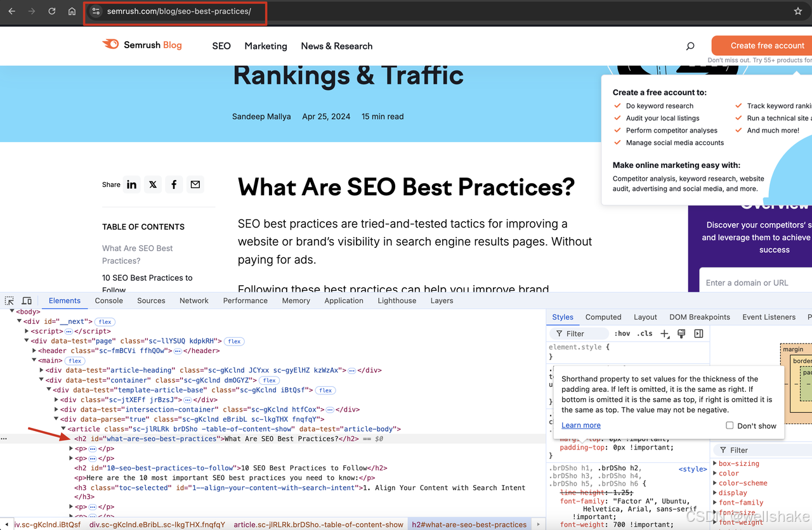Open the browser home page icon
The height and width of the screenshot is (530, 812).
[x=72, y=11]
